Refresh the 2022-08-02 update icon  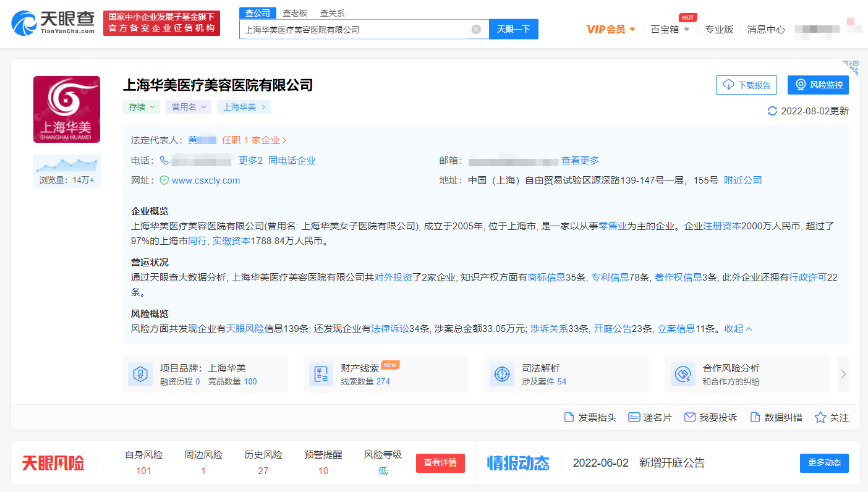(x=772, y=111)
